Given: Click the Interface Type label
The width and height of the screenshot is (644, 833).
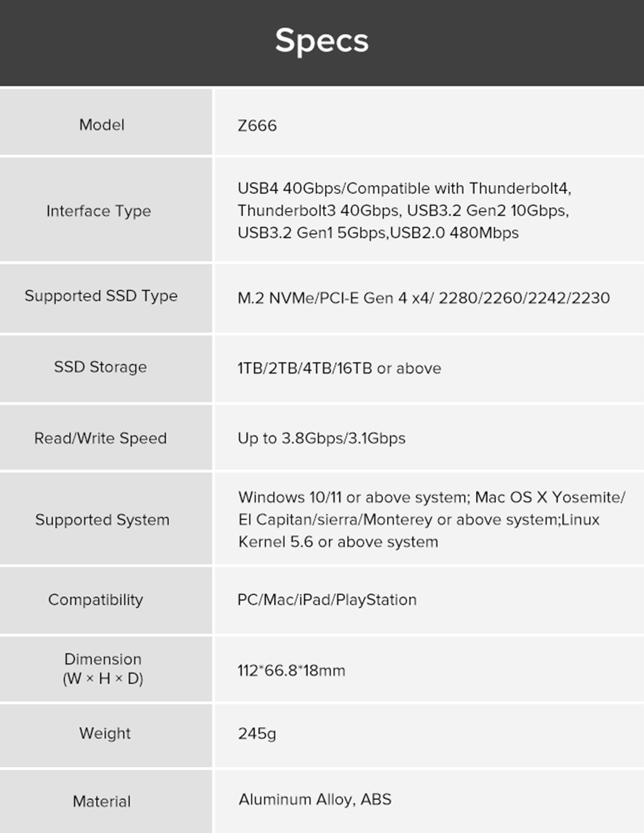Looking at the screenshot, I should [x=99, y=211].
